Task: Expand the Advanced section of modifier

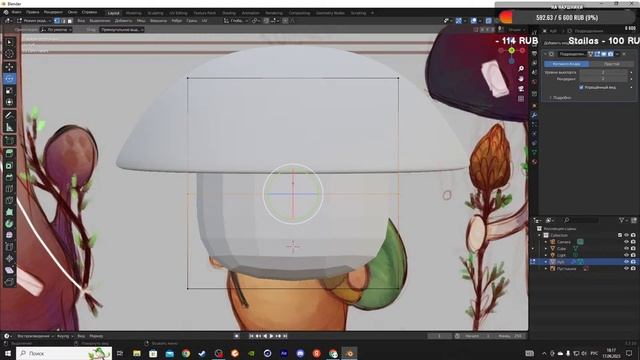Action: click(561, 98)
